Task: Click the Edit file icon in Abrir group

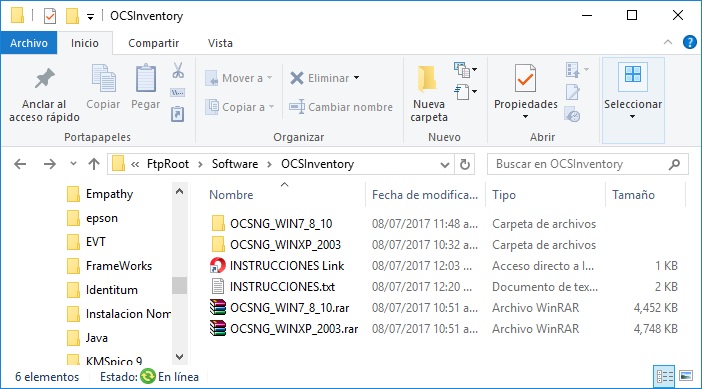Action: (x=573, y=93)
